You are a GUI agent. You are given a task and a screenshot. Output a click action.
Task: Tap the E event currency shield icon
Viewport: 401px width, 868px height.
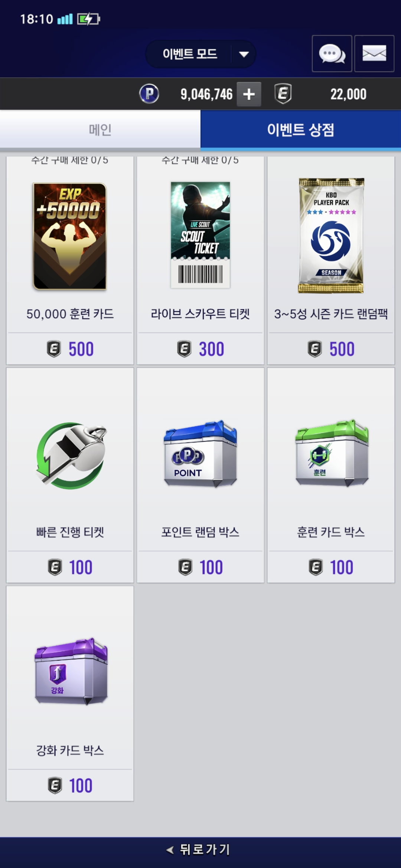(283, 94)
